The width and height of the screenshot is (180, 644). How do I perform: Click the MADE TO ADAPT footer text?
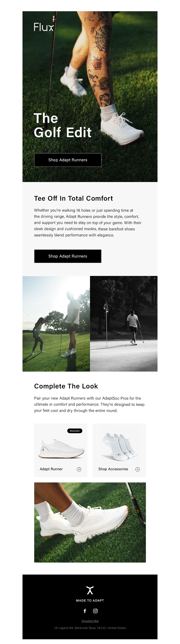coord(90,600)
